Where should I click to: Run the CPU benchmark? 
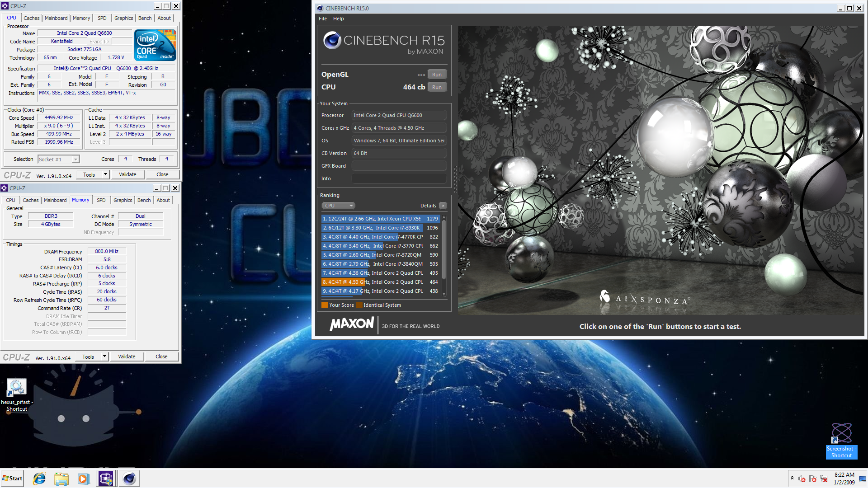[x=437, y=87]
